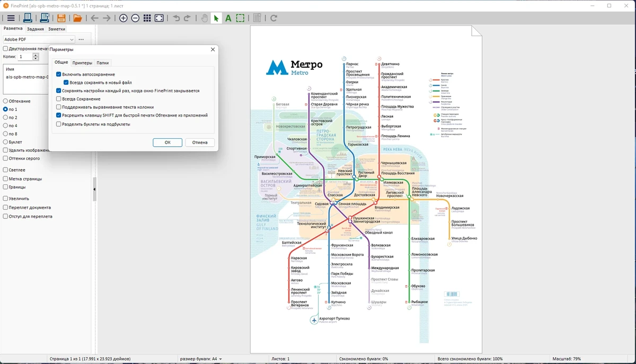This screenshot has width=636, height=364.
Task: Select the green arrow pointer tool
Action: pos(216,18)
